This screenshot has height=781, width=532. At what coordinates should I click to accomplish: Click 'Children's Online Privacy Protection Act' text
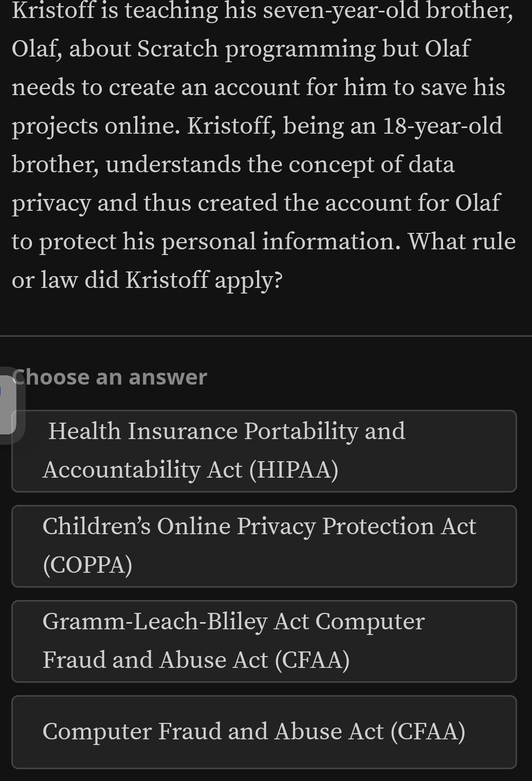[x=259, y=526]
